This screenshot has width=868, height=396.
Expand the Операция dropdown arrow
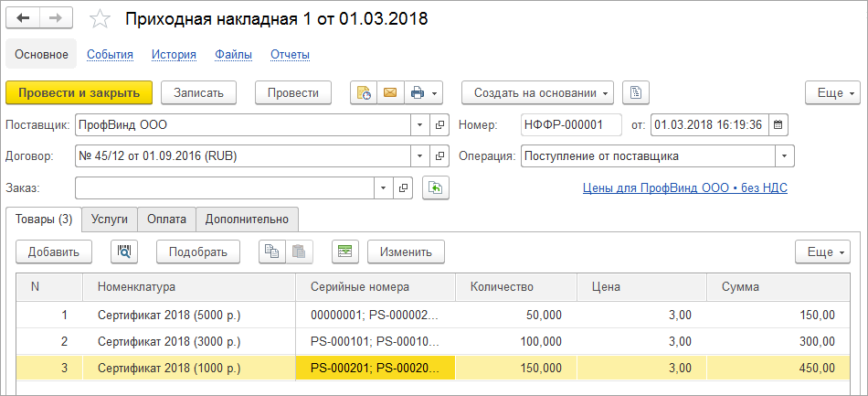tap(784, 155)
